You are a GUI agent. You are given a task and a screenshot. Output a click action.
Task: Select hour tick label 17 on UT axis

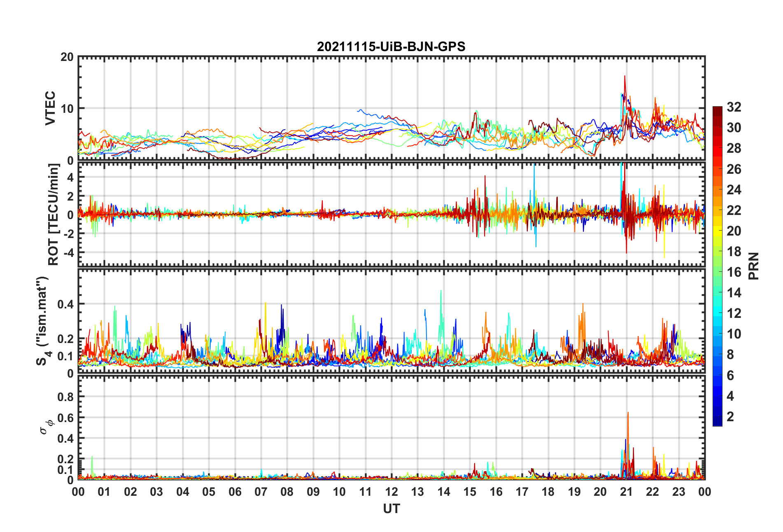tap(522, 492)
